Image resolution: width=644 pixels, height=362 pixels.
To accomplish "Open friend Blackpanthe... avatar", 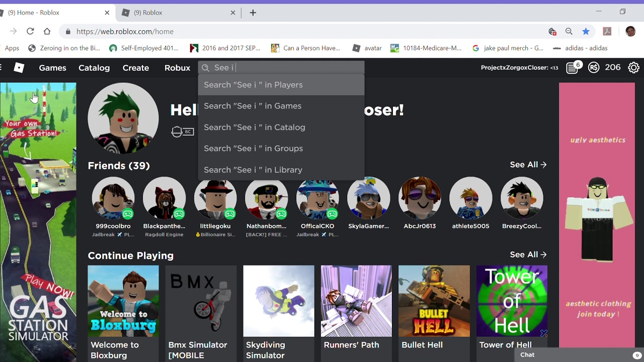I will pyautogui.click(x=164, y=198).
